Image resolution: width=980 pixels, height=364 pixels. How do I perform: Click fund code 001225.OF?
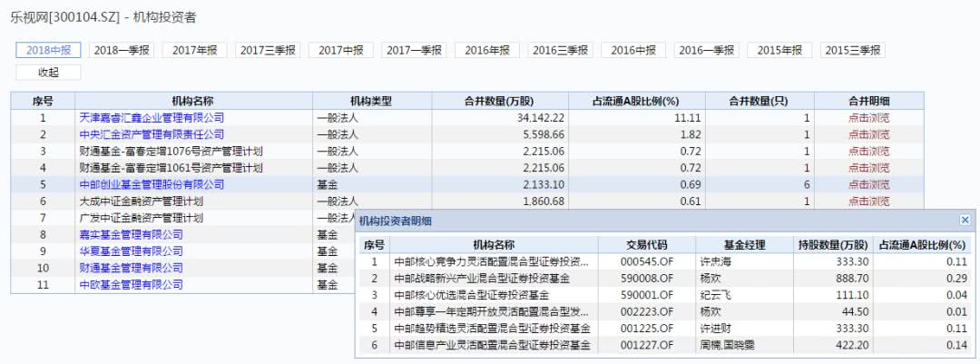(648, 329)
